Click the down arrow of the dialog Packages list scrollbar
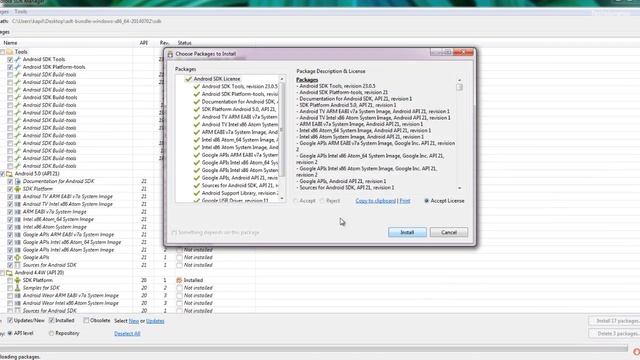 tap(282, 199)
